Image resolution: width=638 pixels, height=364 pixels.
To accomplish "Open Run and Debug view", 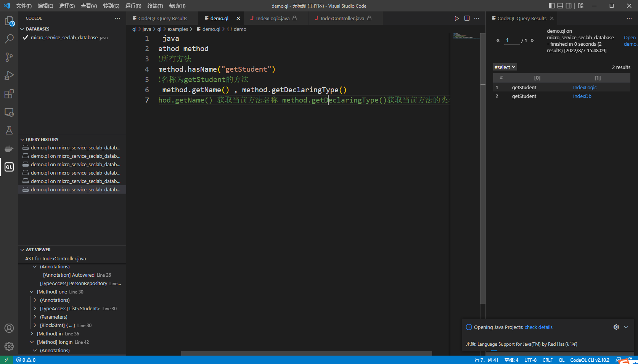I will pos(9,75).
